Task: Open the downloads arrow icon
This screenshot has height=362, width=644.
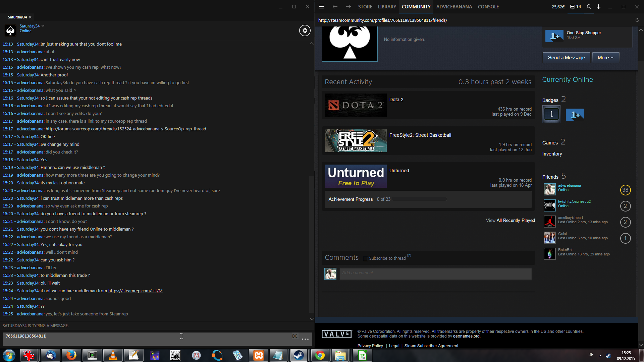Action: [x=598, y=7]
